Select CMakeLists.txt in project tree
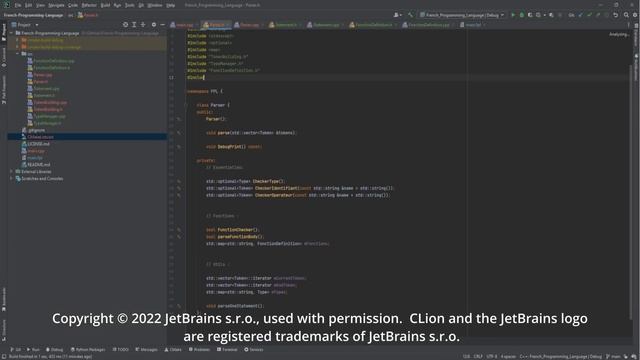Viewport: 640px width, 360px height. (38, 137)
